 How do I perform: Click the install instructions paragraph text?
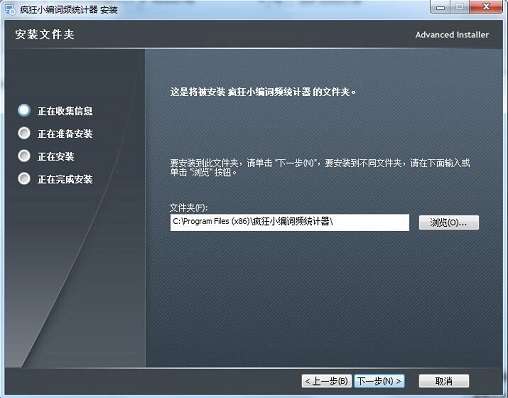[x=320, y=167]
